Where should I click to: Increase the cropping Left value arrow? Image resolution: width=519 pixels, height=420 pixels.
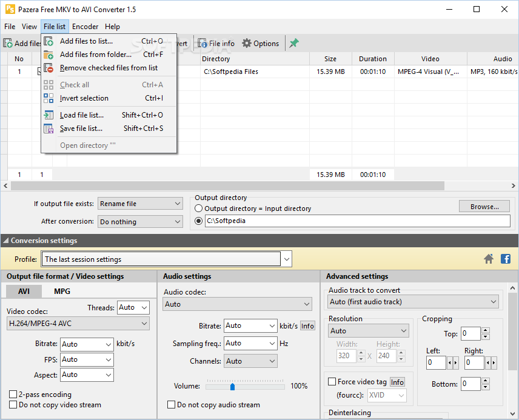click(x=456, y=363)
